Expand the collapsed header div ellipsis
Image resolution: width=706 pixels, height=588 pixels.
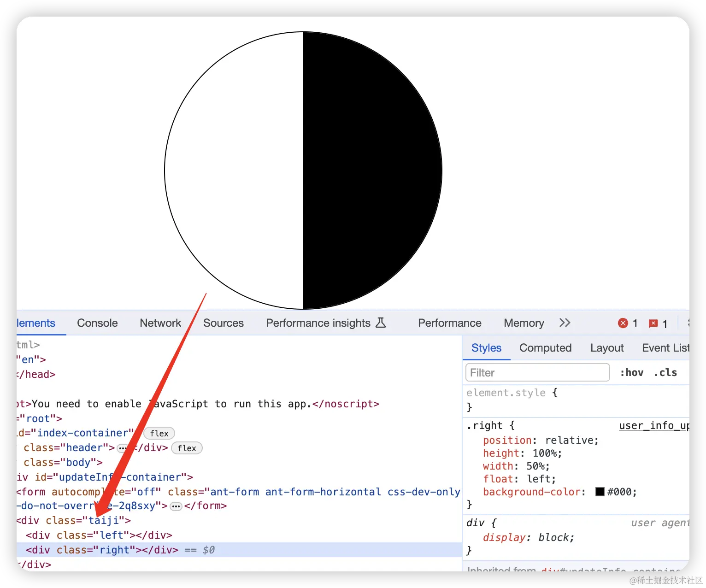coord(122,448)
